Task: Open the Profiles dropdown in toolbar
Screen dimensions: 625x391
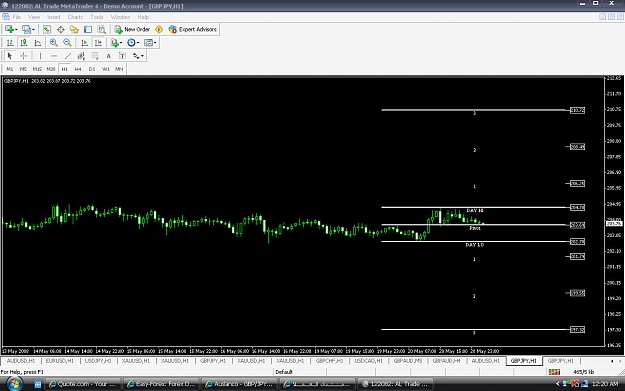Action: [x=28, y=29]
